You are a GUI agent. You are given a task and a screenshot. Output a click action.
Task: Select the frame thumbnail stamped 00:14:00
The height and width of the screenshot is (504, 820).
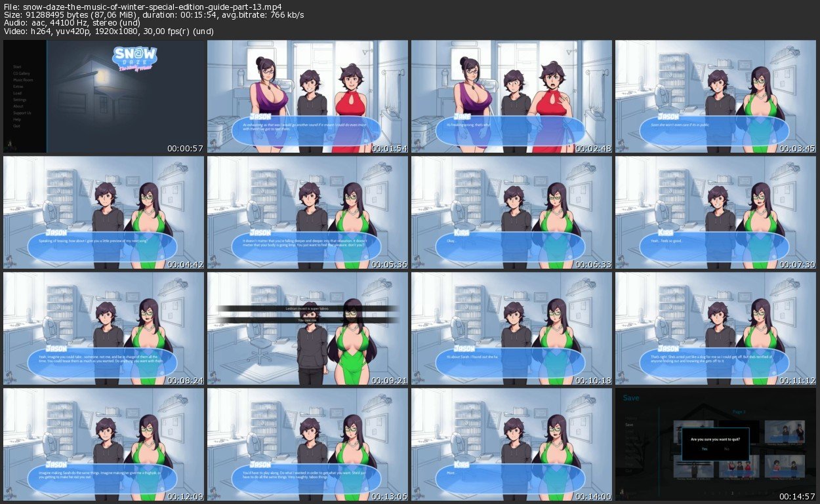511,445
